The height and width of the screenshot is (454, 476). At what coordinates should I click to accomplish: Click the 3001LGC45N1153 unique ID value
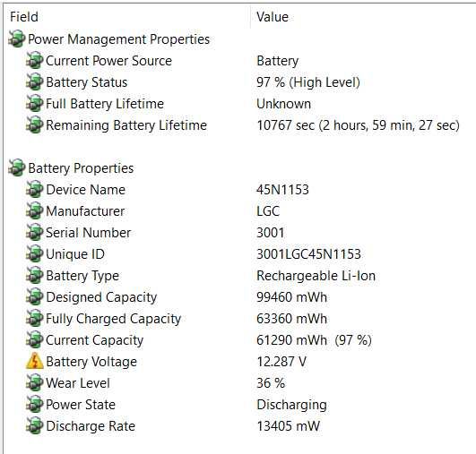click(x=308, y=254)
